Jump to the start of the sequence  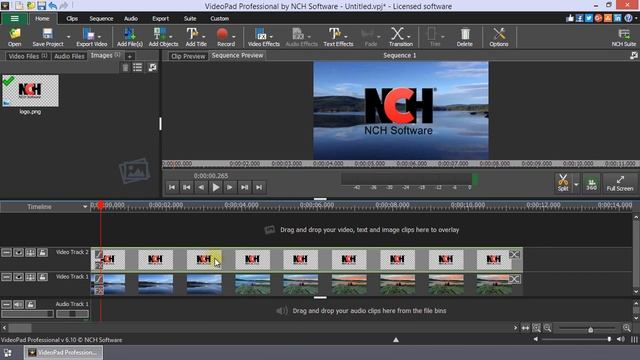click(172, 187)
